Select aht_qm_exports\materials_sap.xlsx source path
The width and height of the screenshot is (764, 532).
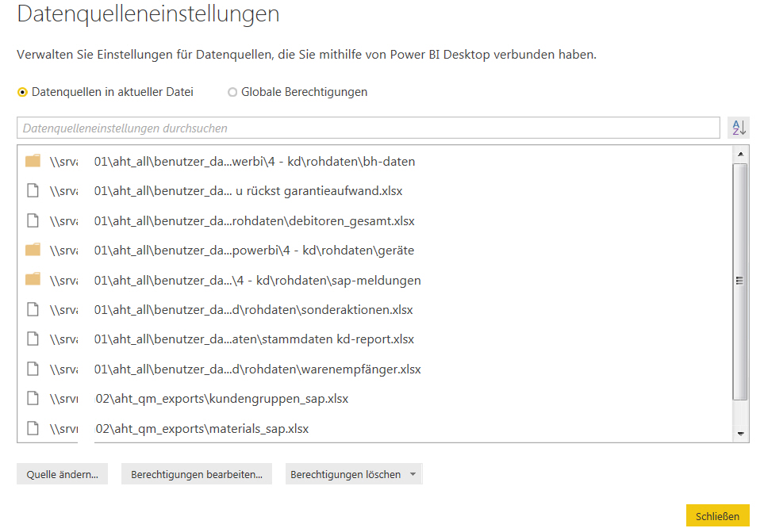[179, 429]
